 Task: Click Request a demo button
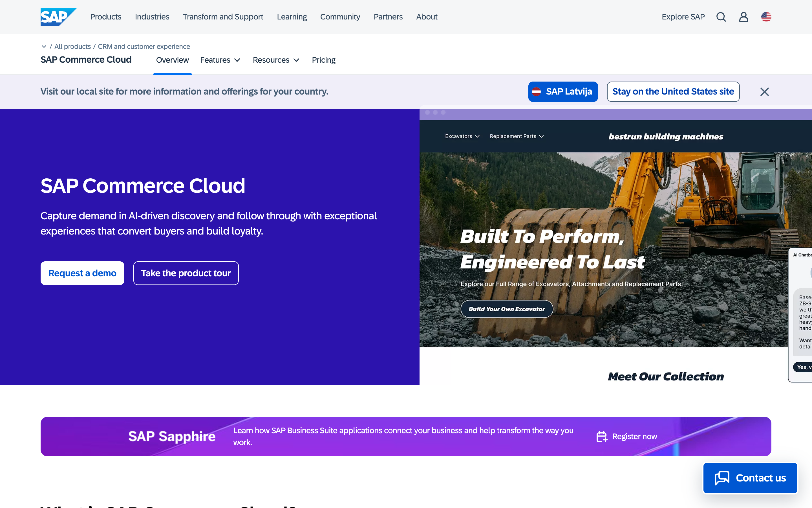pos(83,273)
